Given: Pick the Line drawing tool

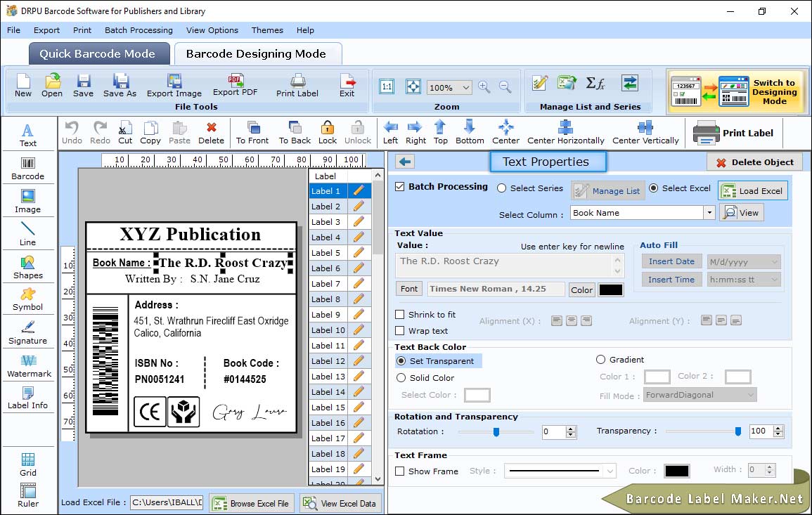Looking at the screenshot, I should point(28,234).
